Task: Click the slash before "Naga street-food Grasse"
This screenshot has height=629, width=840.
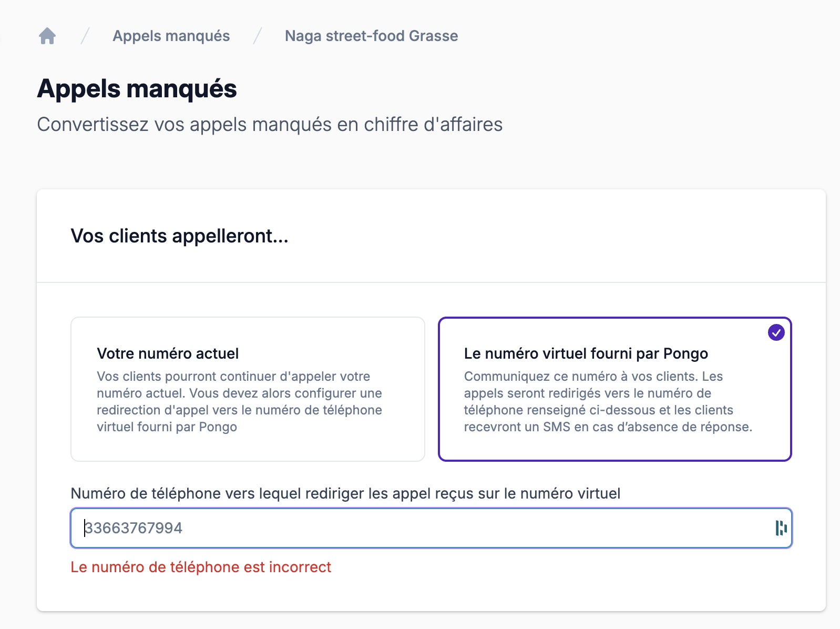Action: click(258, 36)
